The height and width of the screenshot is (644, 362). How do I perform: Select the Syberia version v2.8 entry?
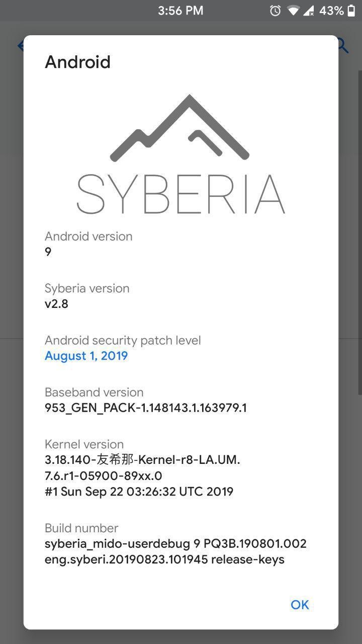181,296
